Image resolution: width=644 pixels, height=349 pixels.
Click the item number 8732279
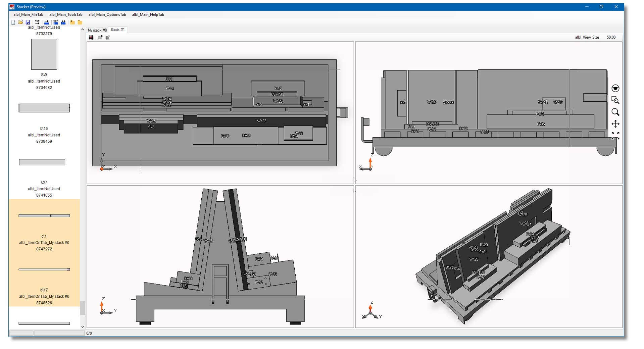[44, 34]
